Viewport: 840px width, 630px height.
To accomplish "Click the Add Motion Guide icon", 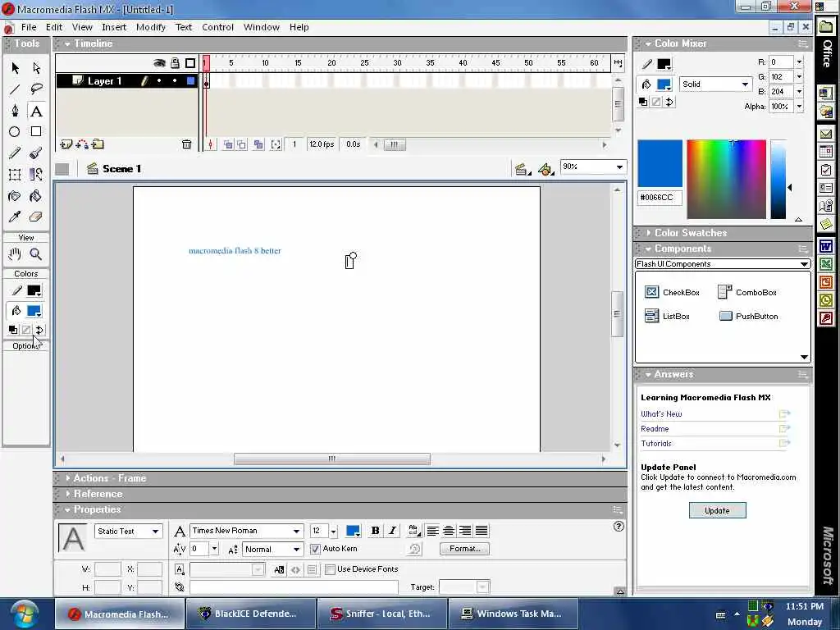I will pyautogui.click(x=82, y=144).
